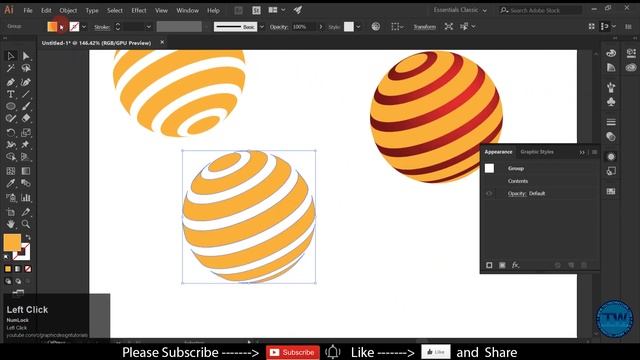Screen dimensions: 640x360
Task: Click the large orange fill swatch
Action: (x=12, y=243)
